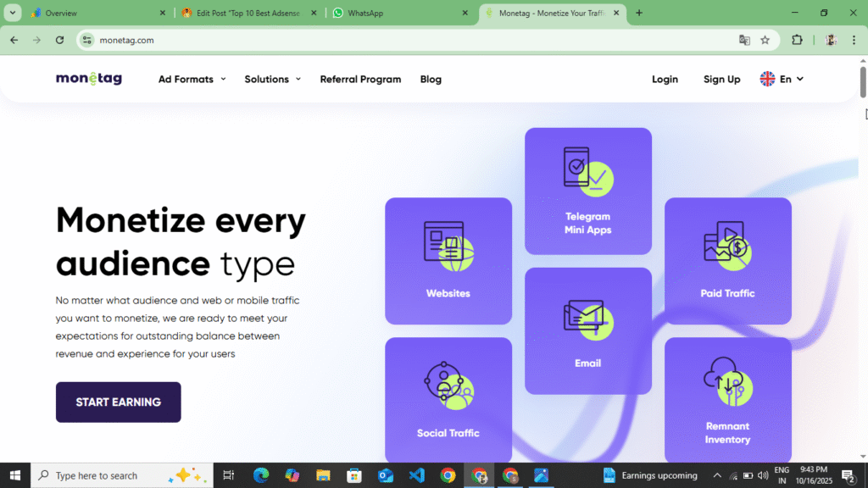Click the Windows search input field

click(x=102, y=475)
